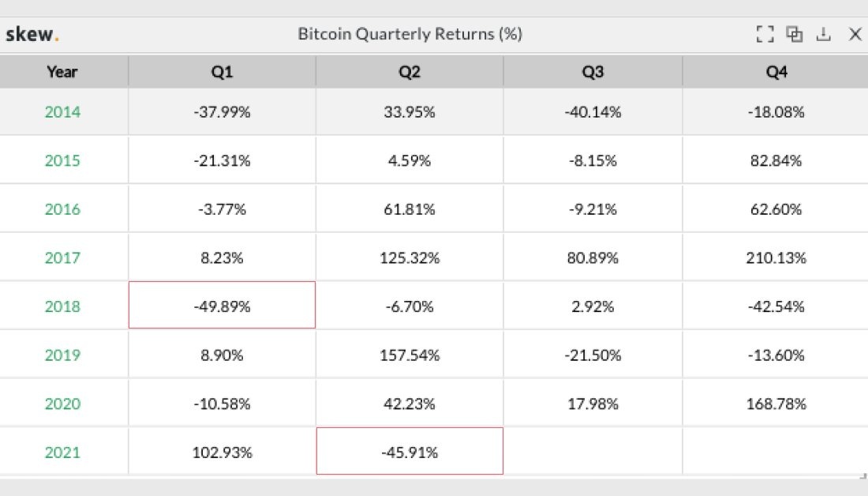Click the 2018 year label
The image size is (868, 496).
click(62, 306)
